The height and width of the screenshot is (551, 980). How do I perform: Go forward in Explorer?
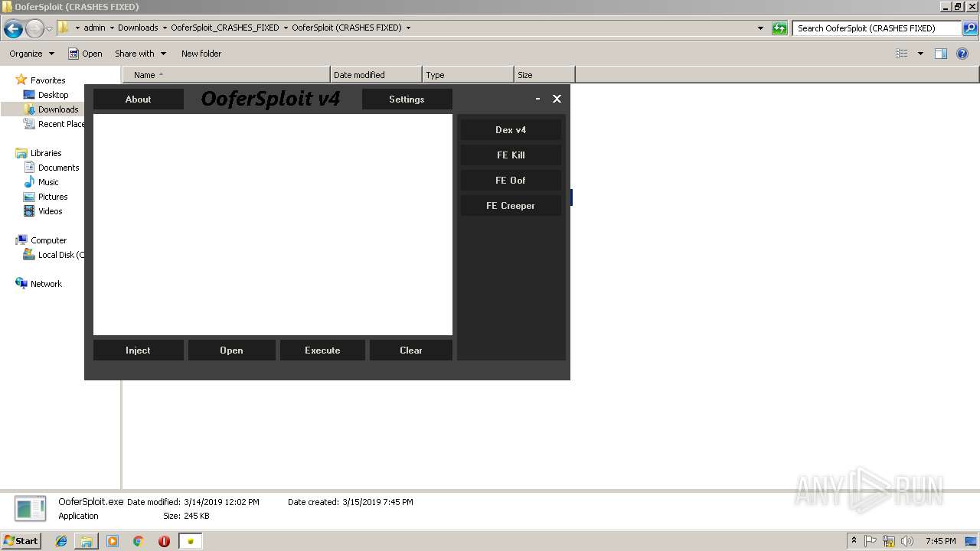(x=34, y=28)
